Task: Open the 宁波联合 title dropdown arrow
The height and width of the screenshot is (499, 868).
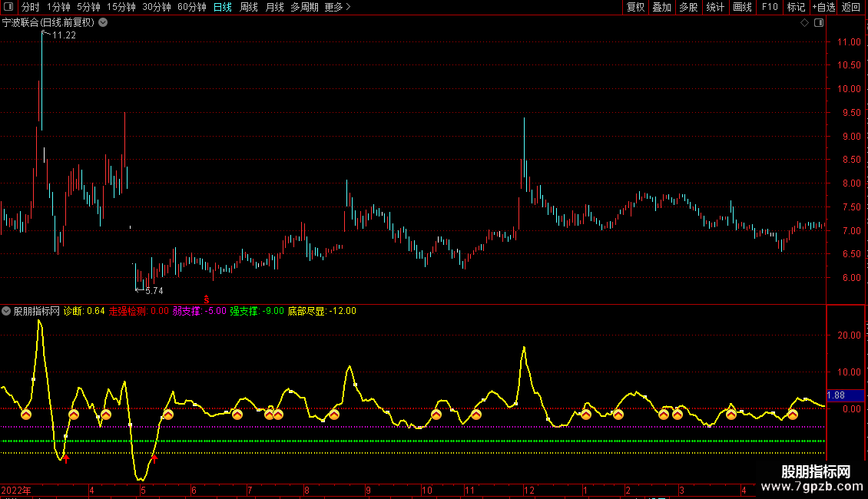Action: click(x=103, y=23)
